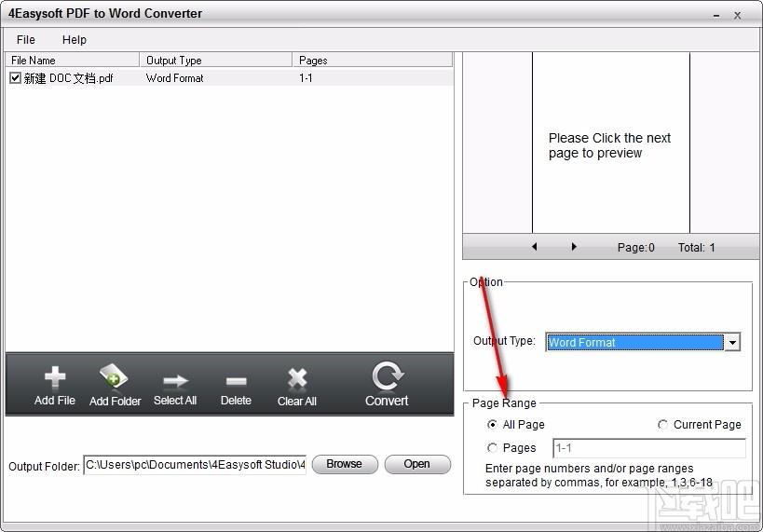Hit the Clear All cross icon
Image resolution: width=763 pixels, height=532 pixels.
click(x=297, y=378)
